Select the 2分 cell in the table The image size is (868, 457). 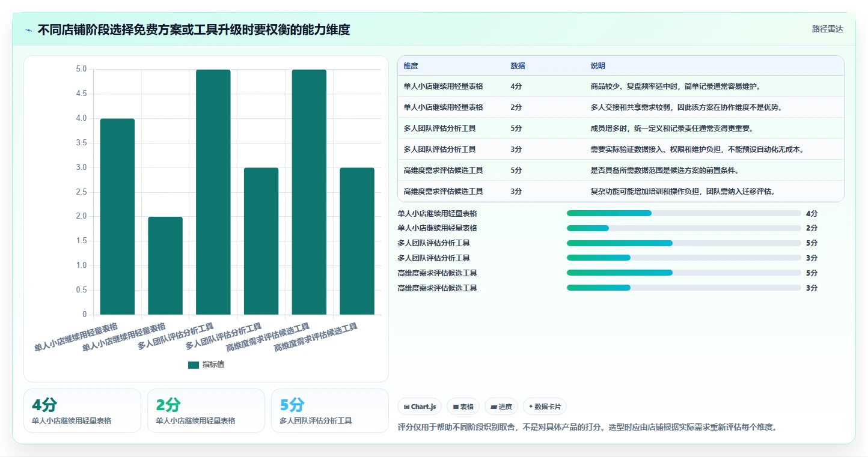point(516,107)
